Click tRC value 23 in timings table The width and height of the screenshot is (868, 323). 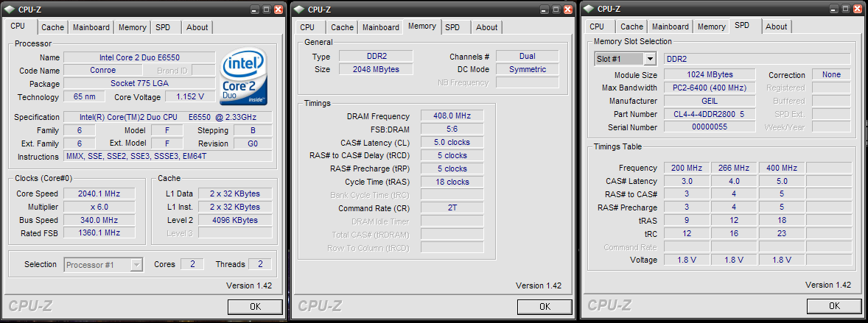coord(781,234)
